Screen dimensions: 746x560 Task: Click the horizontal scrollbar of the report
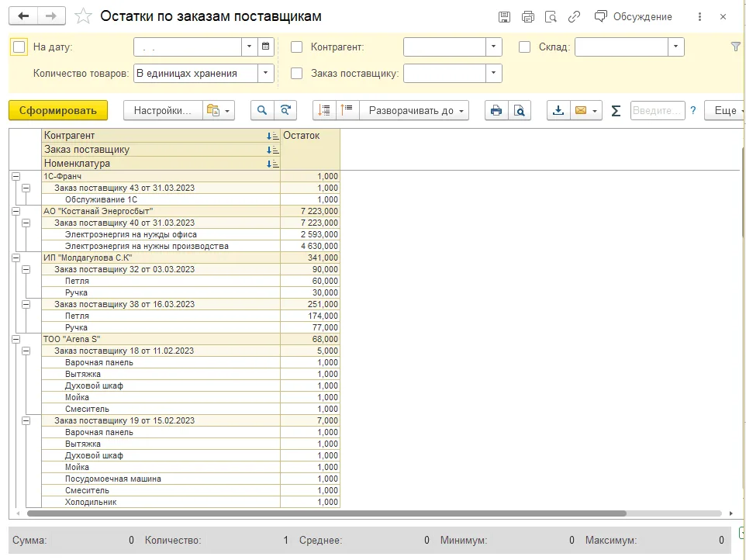pyautogui.click(x=326, y=513)
